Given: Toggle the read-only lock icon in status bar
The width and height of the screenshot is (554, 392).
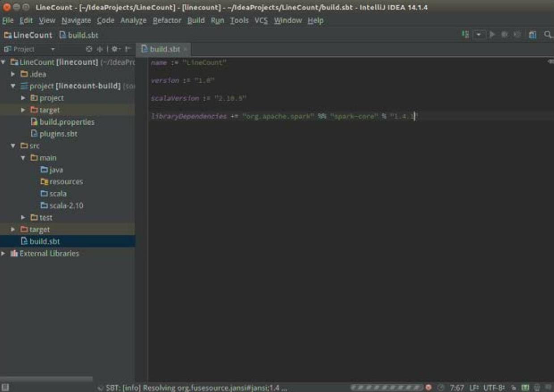Looking at the screenshot, I should (514, 387).
